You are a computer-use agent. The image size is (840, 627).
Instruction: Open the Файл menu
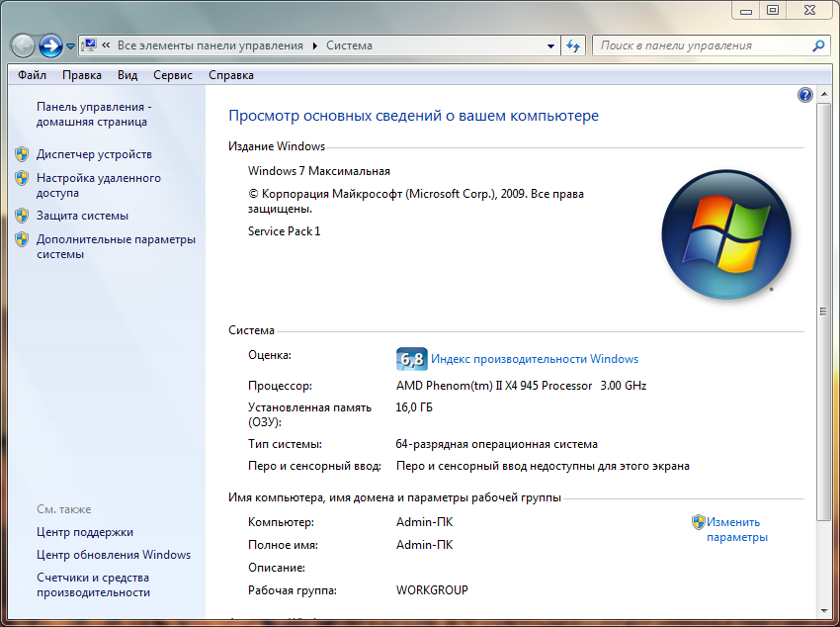coord(33,75)
